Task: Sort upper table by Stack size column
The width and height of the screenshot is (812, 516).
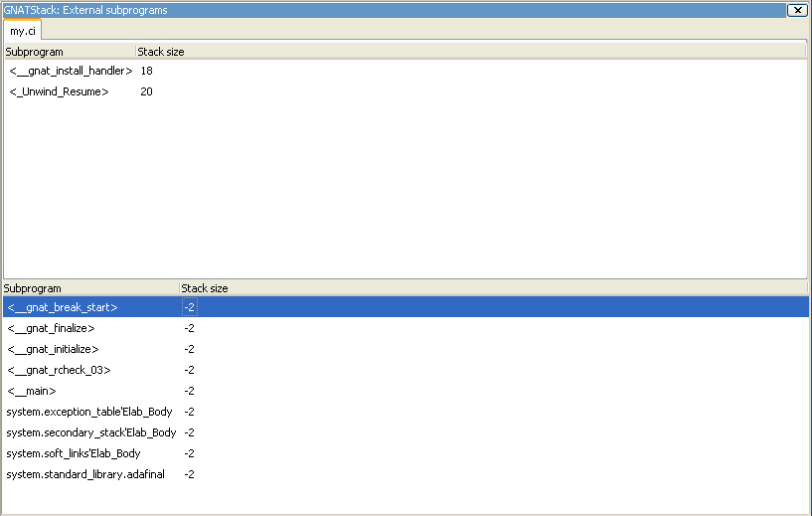Action: [161, 51]
